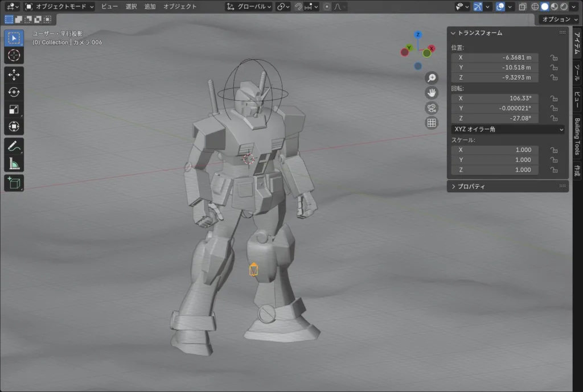The image size is (583, 392).
Task: Open the editor type dropdown
Action: (13, 7)
